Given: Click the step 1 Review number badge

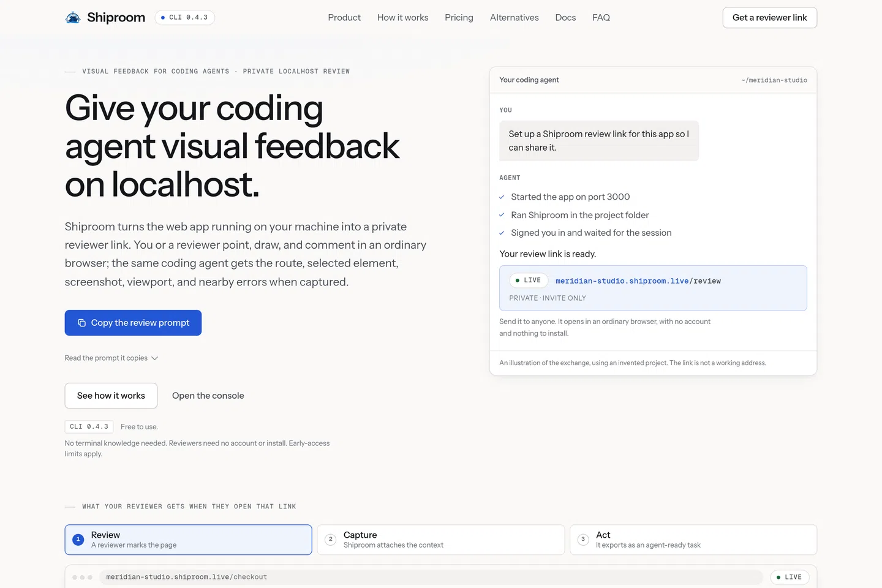Looking at the screenshot, I should (x=78, y=540).
